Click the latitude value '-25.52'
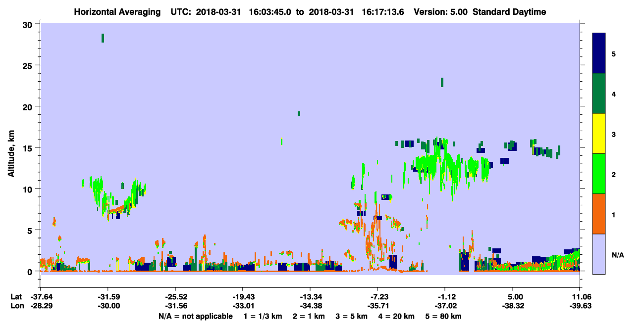Image resolution: width=644 pixels, height=330 pixels. point(175,297)
